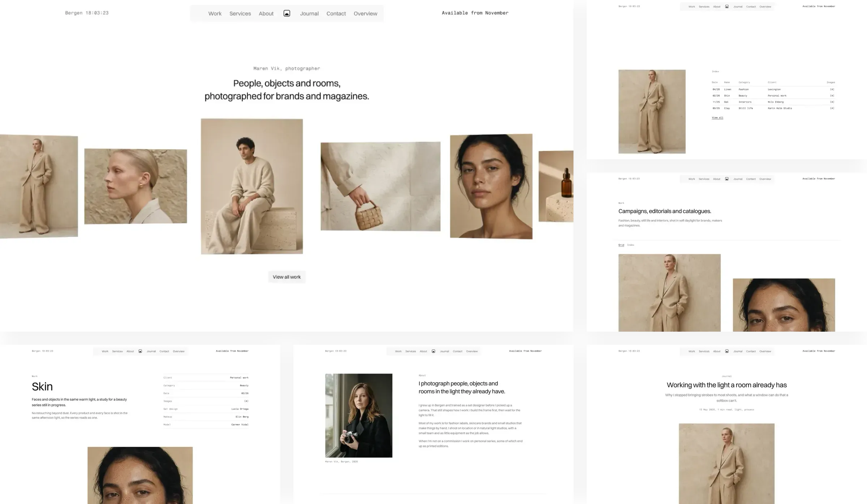Viewport: 867px width, 504px height.
Task: Select the Grid view tab
Action: (621, 245)
